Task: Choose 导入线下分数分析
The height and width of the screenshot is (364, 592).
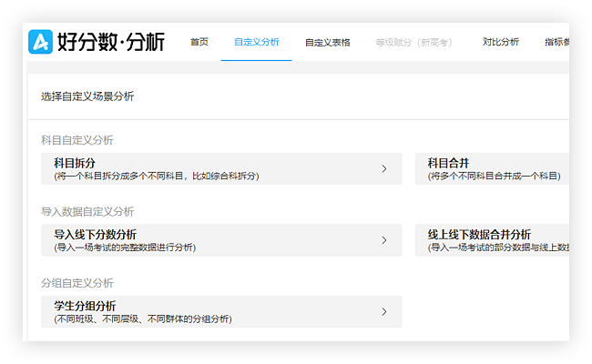Action: pyautogui.click(x=209, y=240)
